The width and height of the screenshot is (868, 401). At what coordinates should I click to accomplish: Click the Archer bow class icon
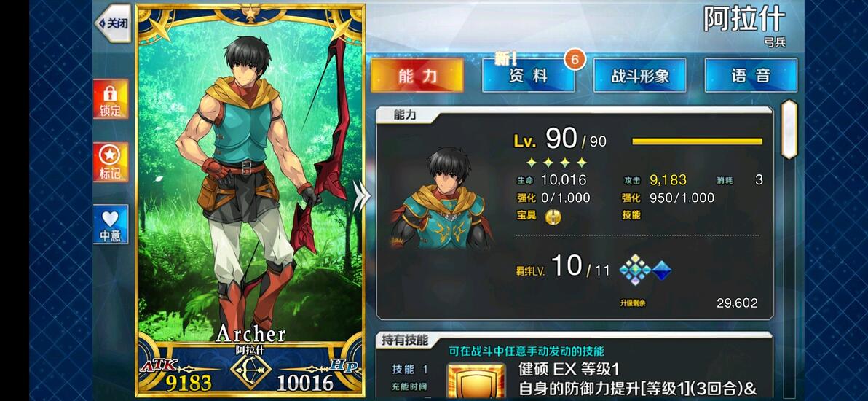(250, 372)
